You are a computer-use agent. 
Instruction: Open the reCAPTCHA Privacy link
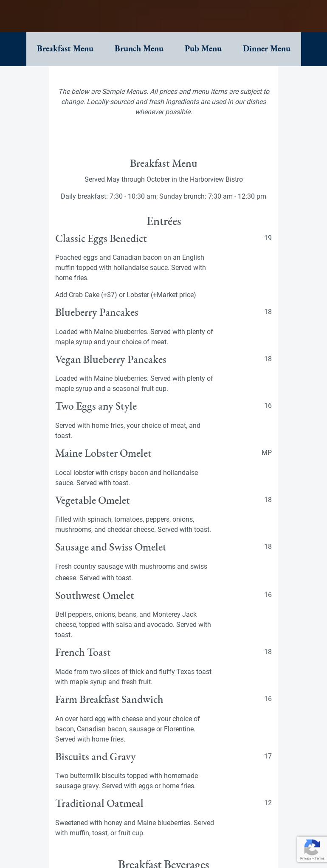point(306,858)
